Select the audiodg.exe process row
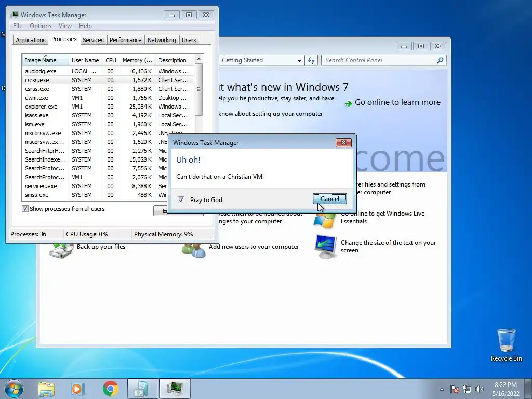This screenshot has width=532, height=399. pyautogui.click(x=108, y=71)
